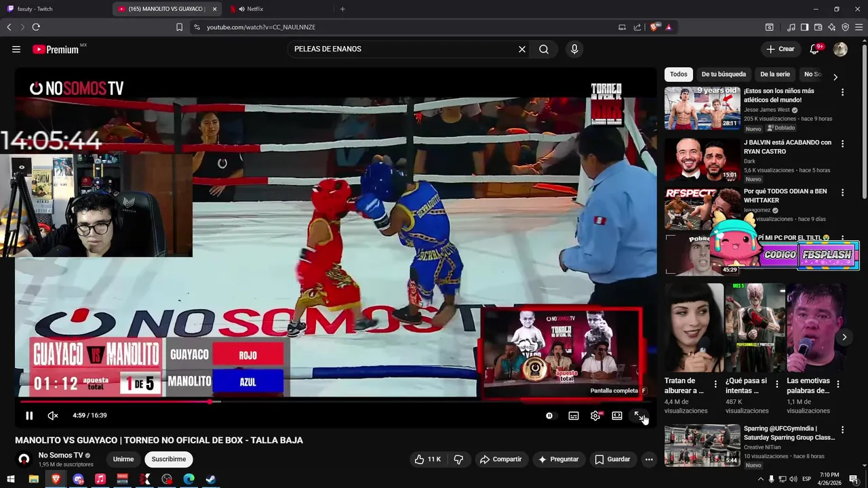Select the De la serie filter chip
Image resolution: width=868 pixels, height=488 pixels.
coord(775,75)
